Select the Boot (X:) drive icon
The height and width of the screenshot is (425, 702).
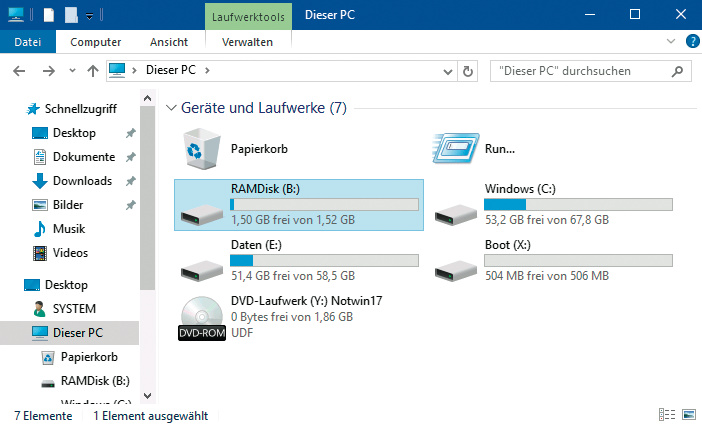[456, 270]
